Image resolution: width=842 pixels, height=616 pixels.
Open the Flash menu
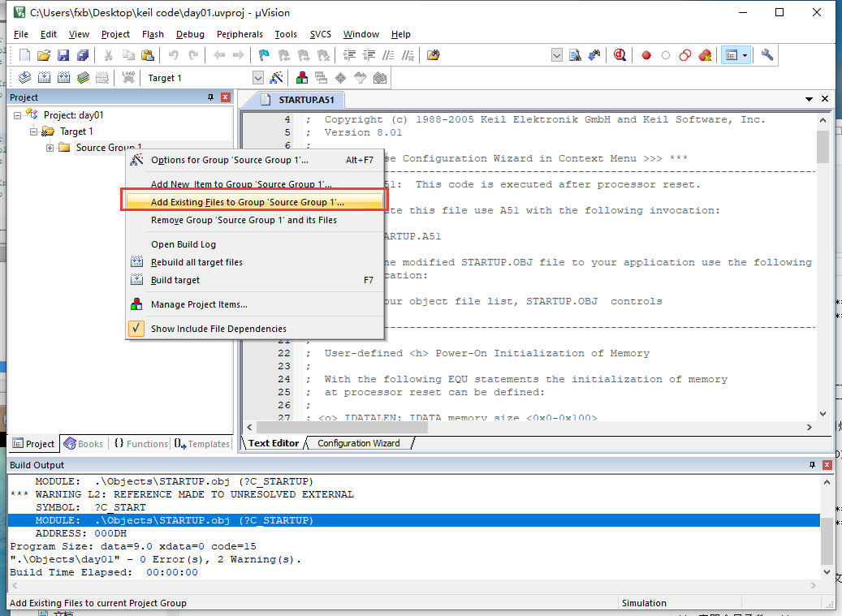(x=153, y=34)
